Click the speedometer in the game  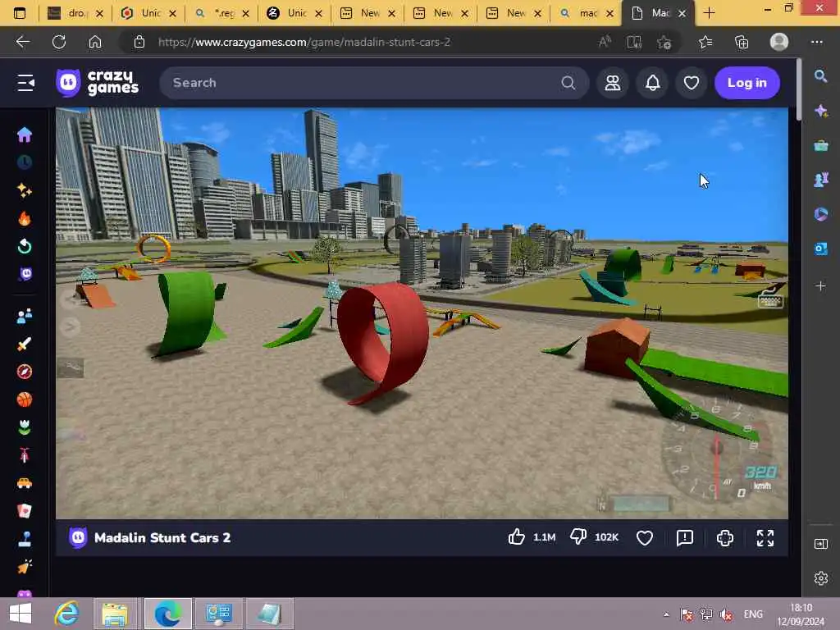pos(716,450)
